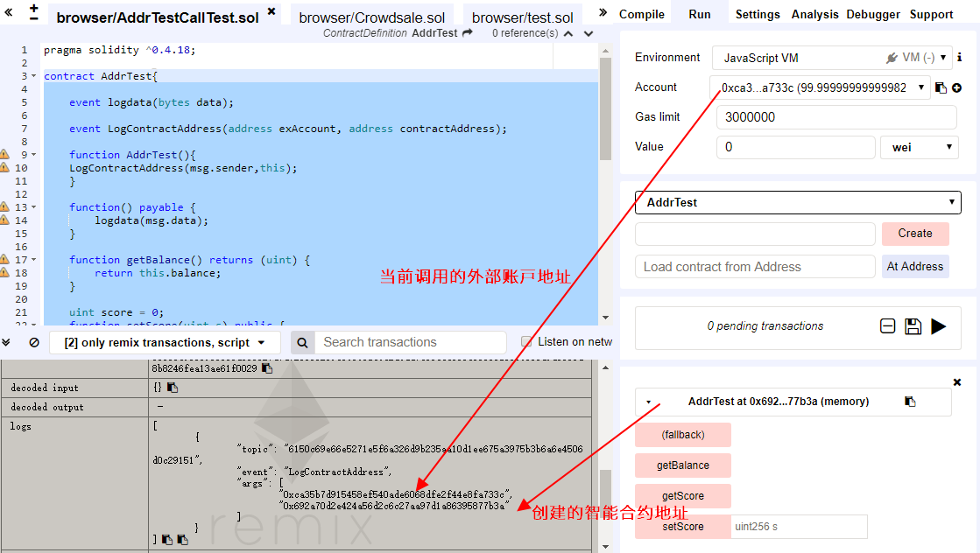Focus the Search transactions field
The width and height of the screenshot is (980, 553).
tap(410, 342)
